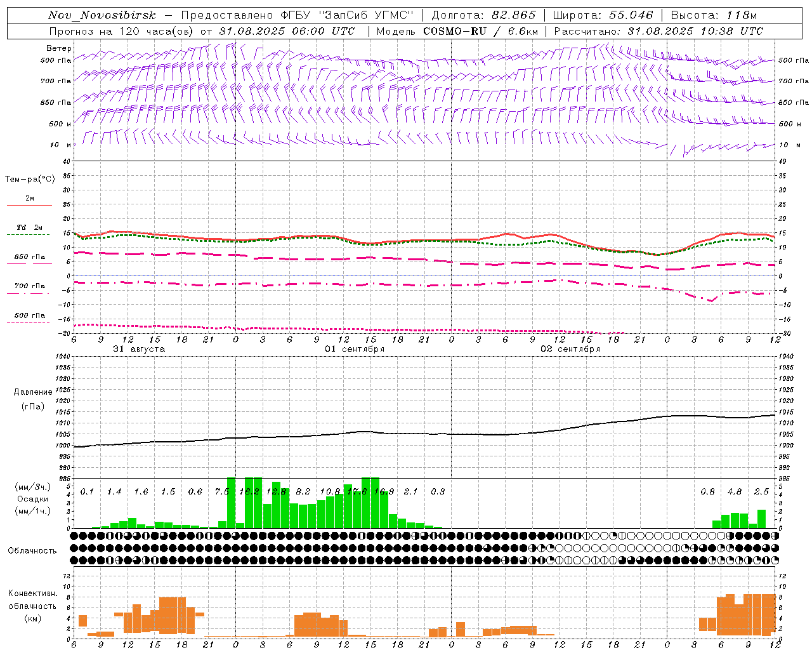Screen dimensions: 812x650
Task: Click the precipitation total 0.6
Action: 195,492
